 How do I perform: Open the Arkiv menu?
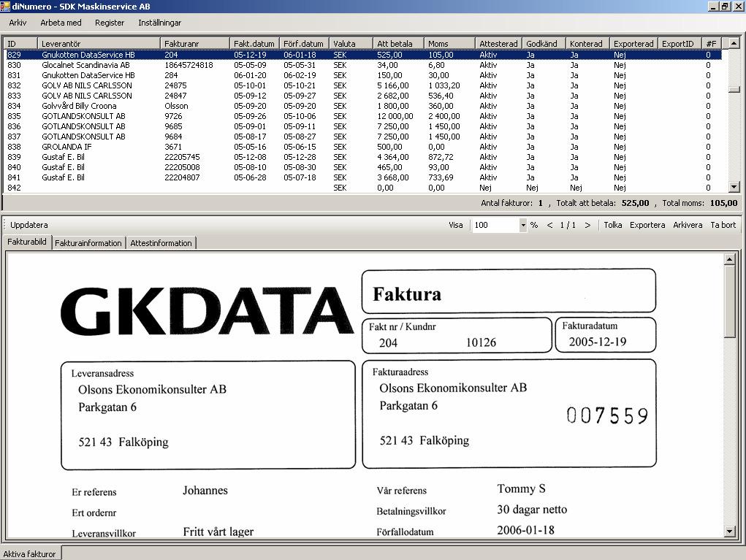(x=18, y=23)
